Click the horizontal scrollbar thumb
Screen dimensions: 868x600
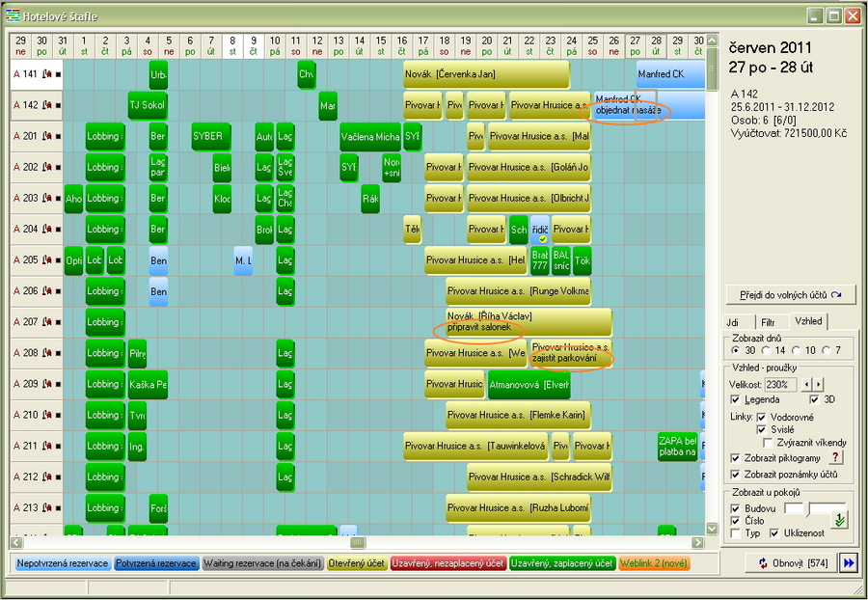[x=358, y=542]
